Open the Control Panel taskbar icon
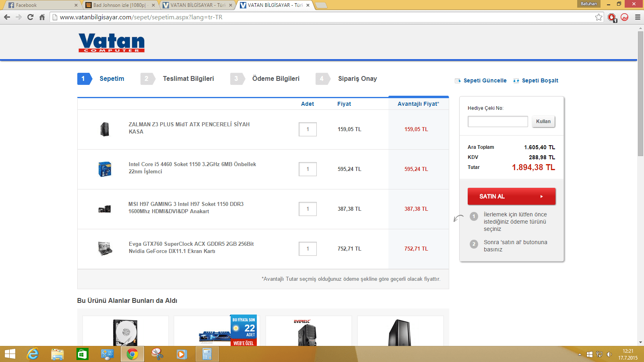The height and width of the screenshot is (362, 644). click(x=107, y=354)
